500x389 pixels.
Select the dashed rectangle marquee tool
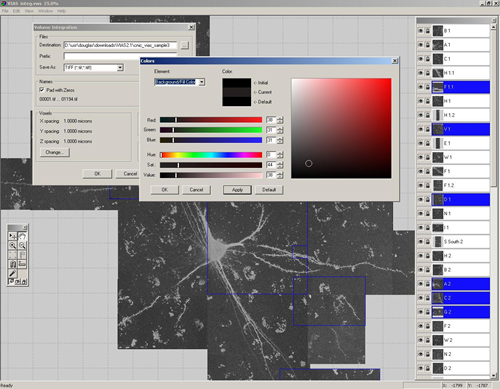13,255
